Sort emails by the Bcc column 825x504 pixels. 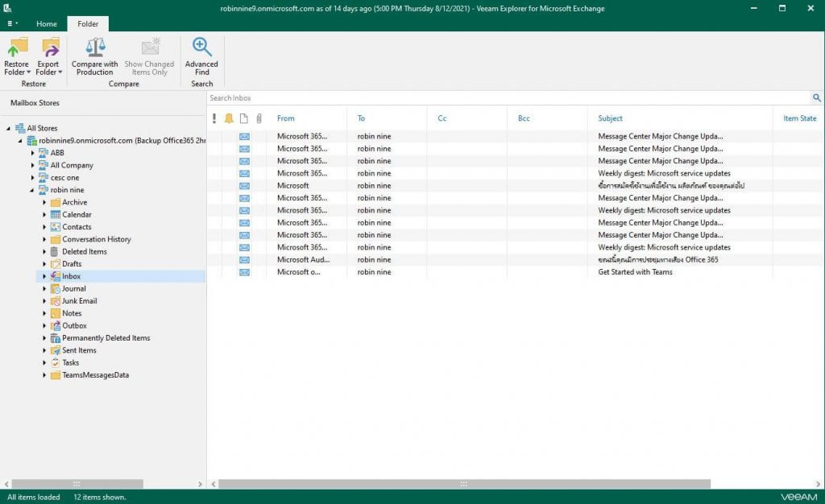click(x=524, y=118)
